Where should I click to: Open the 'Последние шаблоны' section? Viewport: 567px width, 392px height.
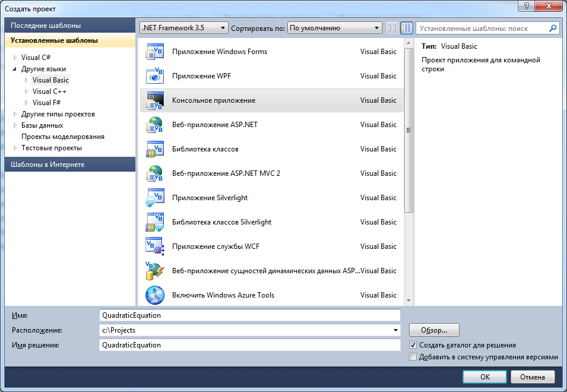point(70,26)
